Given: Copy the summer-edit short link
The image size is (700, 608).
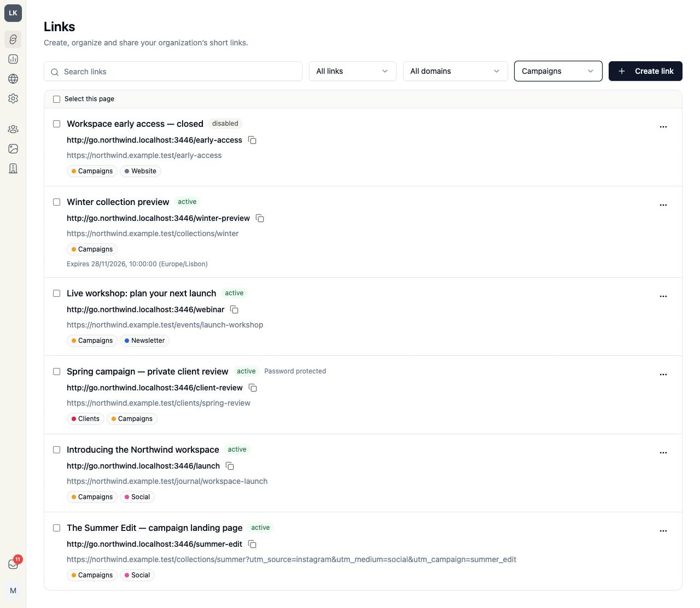Looking at the screenshot, I should (252, 544).
